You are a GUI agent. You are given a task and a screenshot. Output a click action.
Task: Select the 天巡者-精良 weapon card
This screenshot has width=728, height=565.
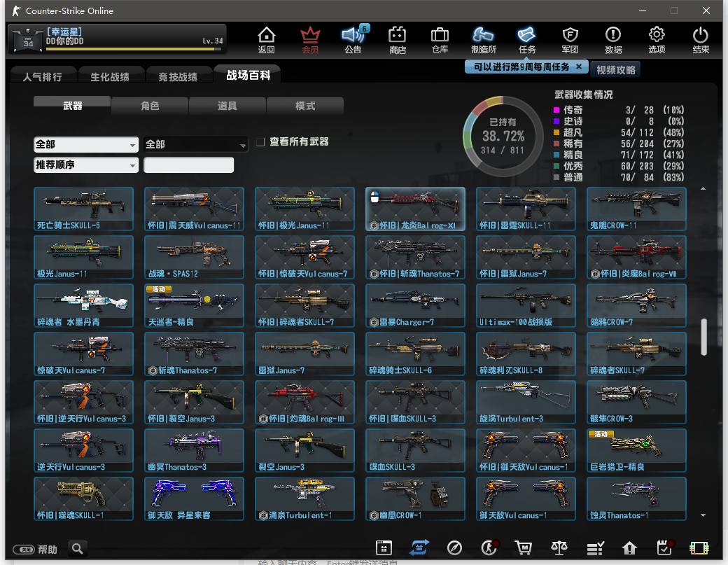tap(194, 305)
